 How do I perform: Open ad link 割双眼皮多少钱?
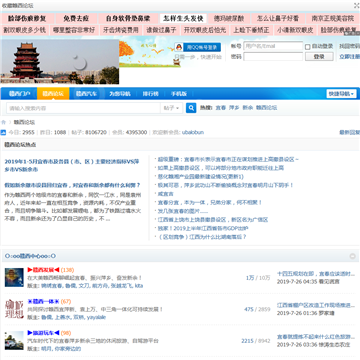(x=24, y=30)
